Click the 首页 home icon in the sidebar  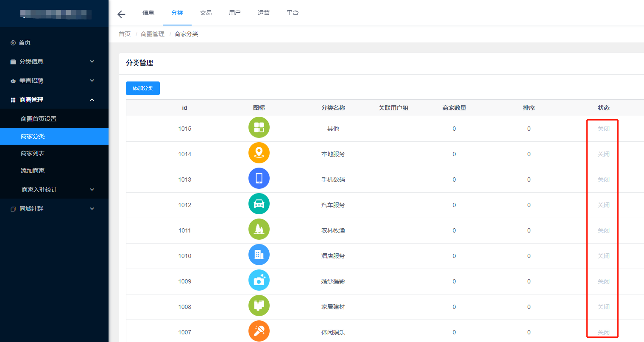tap(13, 43)
